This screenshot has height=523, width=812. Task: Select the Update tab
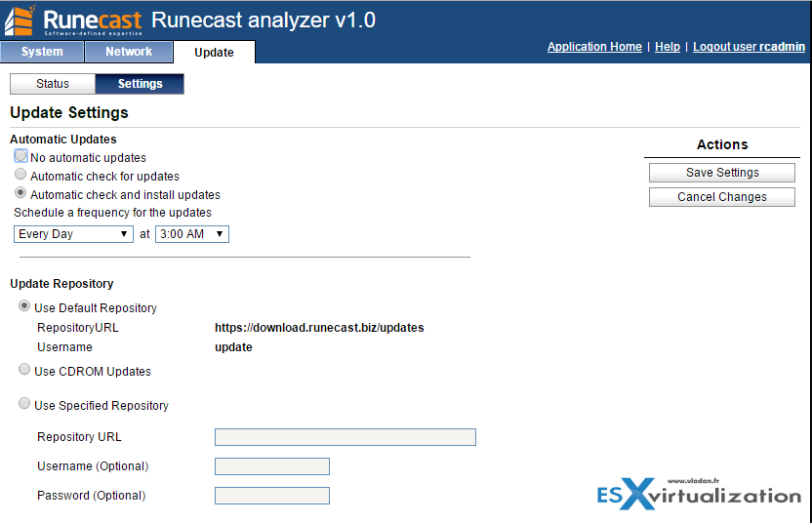(x=214, y=53)
